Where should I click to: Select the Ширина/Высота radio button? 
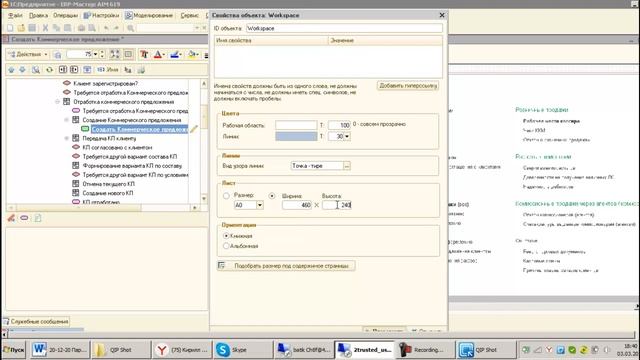[x=272, y=196]
